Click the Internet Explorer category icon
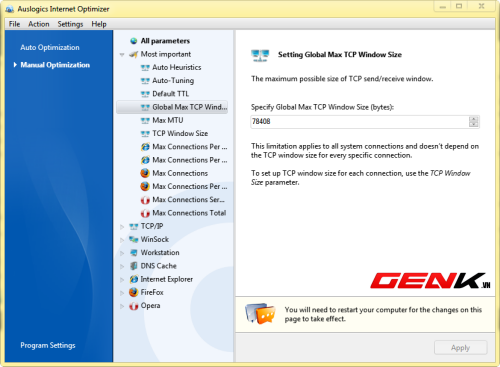The width and height of the screenshot is (500, 367). (x=134, y=279)
